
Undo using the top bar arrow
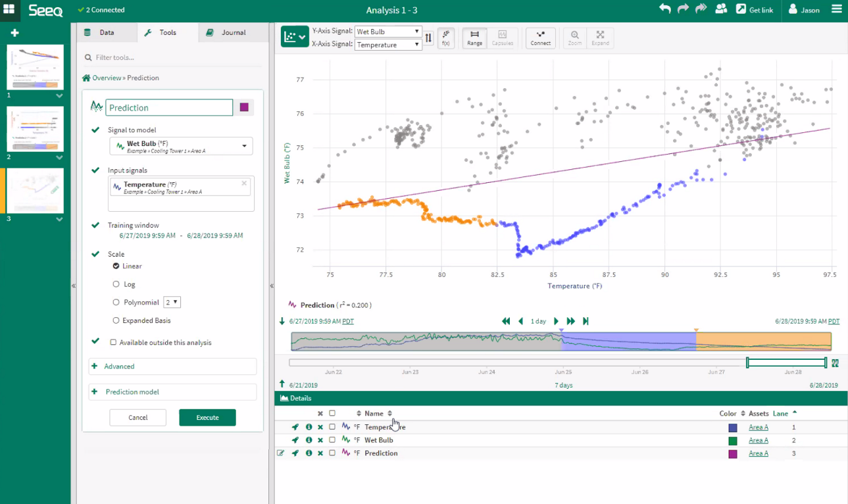pos(665,9)
